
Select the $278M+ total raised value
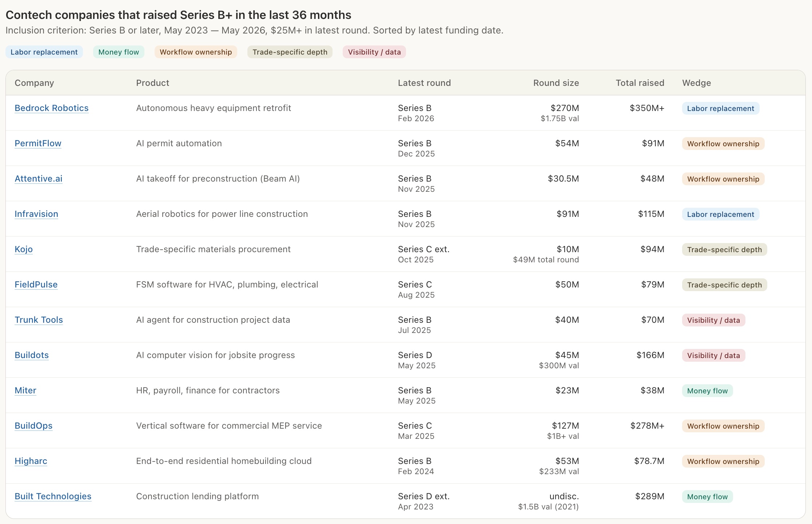pos(647,426)
